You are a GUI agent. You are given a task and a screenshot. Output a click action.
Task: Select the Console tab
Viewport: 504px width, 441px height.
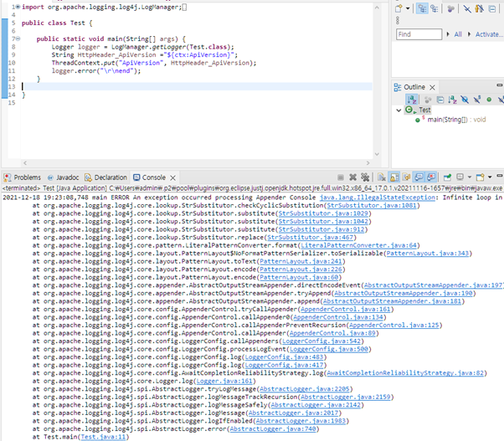coord(150,177)
